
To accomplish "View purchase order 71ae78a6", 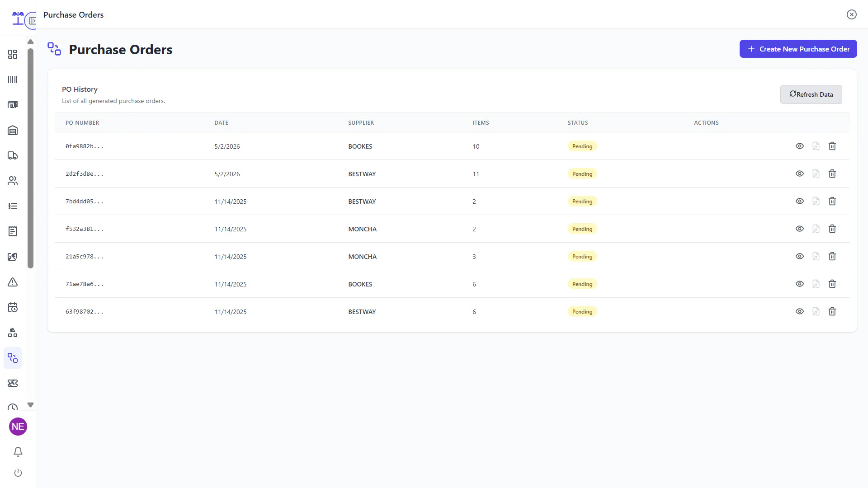I will 800,284.
